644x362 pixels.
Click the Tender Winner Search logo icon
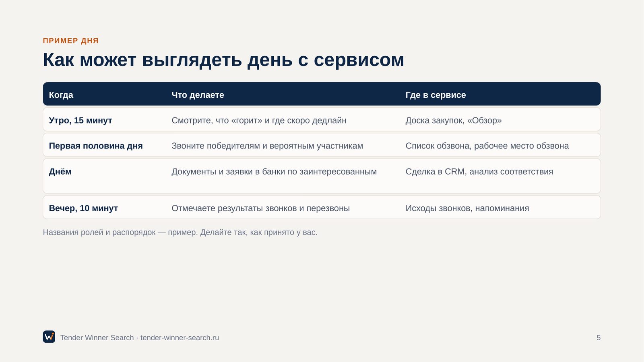tap(49, 337)
